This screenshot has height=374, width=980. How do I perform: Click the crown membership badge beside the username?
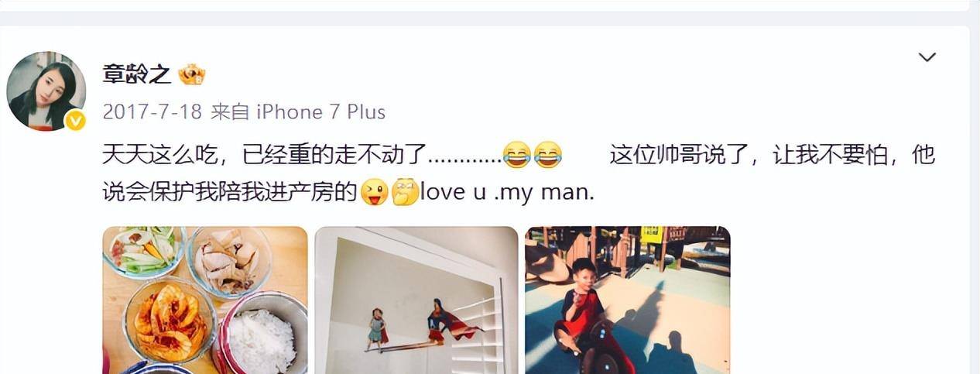coord(191,74)
